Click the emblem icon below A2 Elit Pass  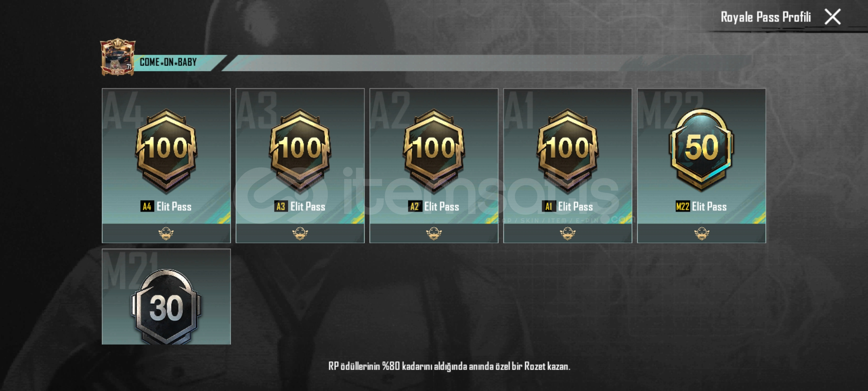[434, 234]
